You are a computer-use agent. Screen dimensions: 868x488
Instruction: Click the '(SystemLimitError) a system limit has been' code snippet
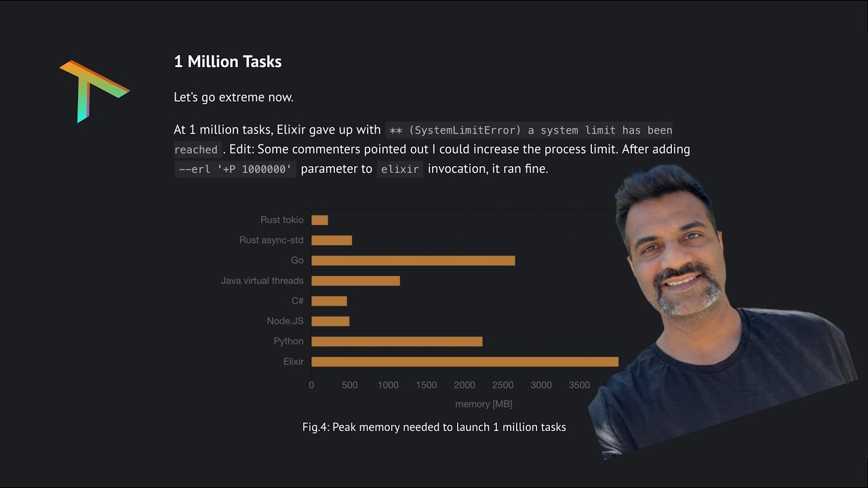pyautogui.click(x=531, y=130)
